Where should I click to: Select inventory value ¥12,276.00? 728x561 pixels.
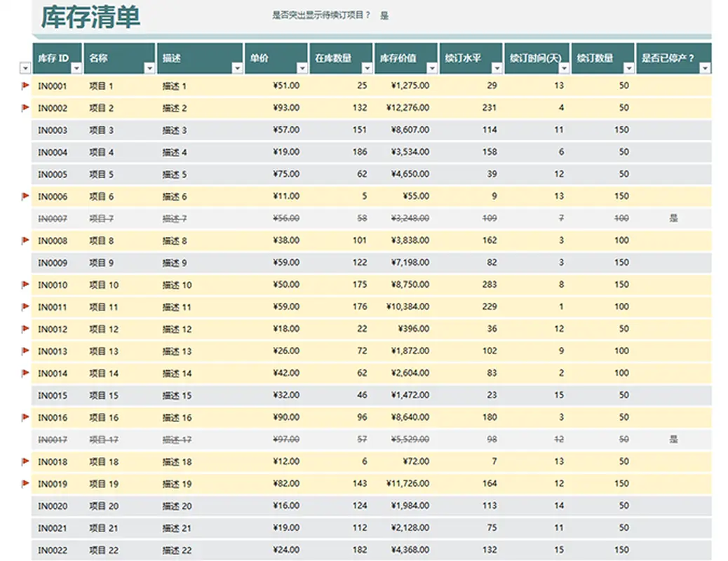click(407, 108)
